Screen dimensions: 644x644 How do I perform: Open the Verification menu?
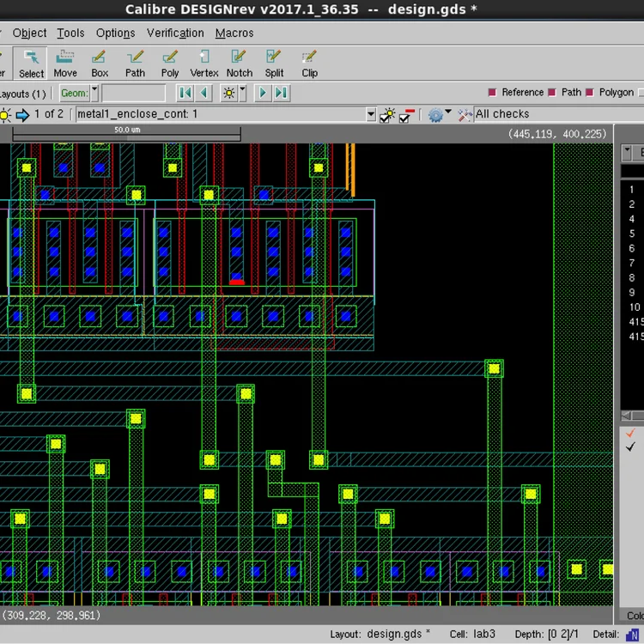coord(175,33)
